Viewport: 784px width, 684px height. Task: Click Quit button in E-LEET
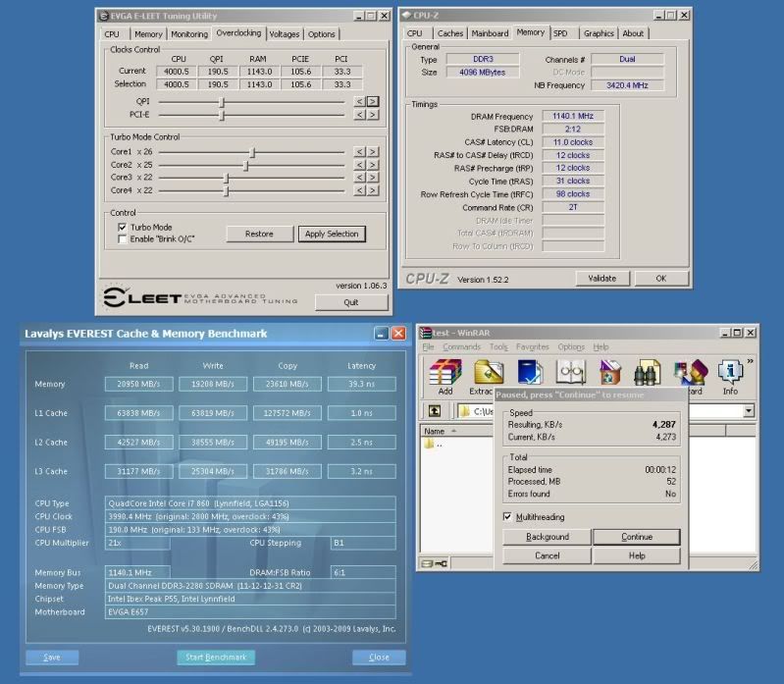pos(351,302)
